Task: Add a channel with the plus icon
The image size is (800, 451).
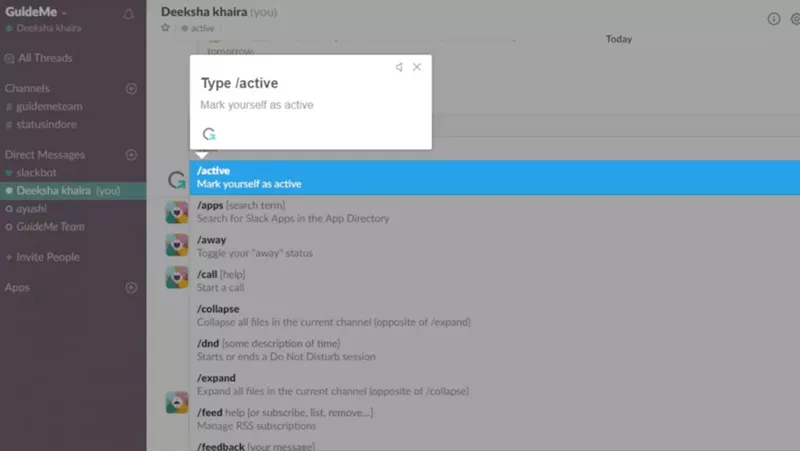Action: point(130,89)
